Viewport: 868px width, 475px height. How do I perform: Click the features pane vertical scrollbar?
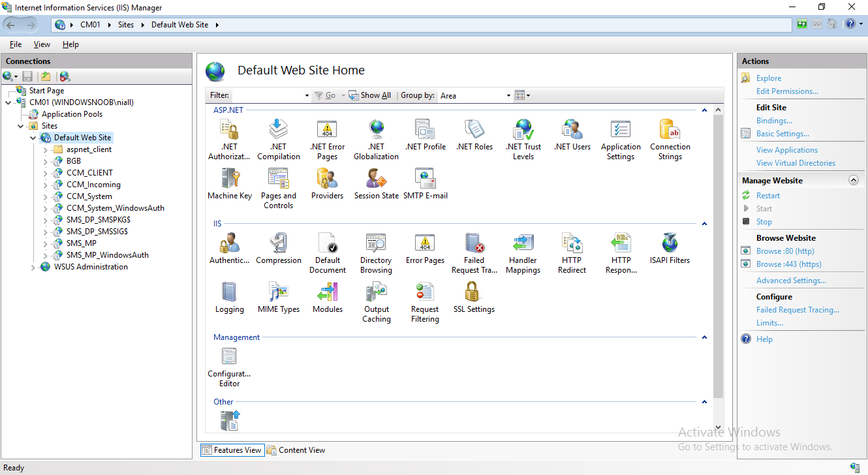pos(719,256)
